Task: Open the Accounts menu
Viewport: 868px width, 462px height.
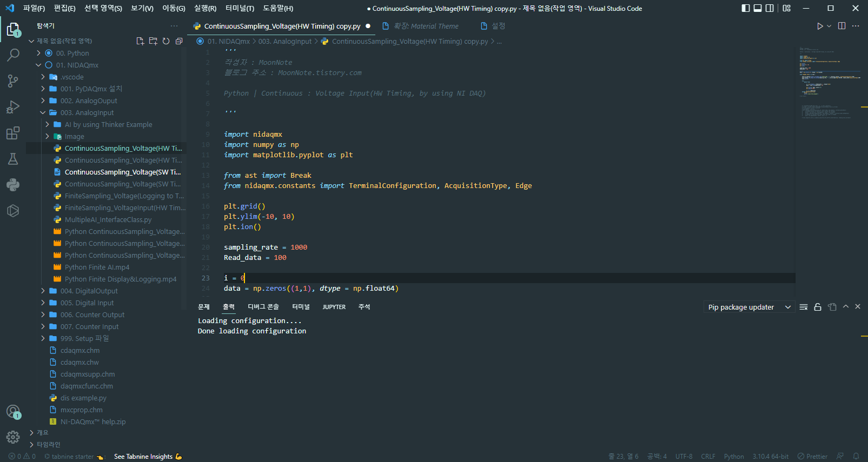Action: [13, 412]
